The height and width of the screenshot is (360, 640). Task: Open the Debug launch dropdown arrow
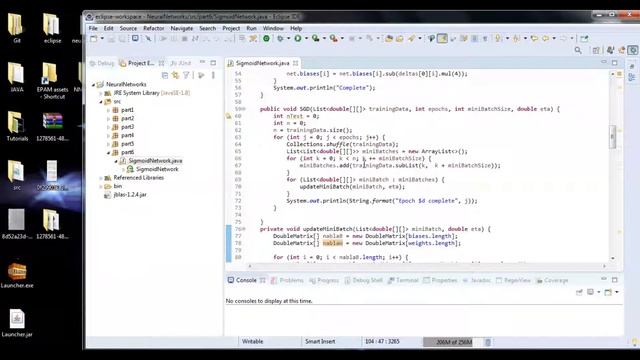pyautogui.click(x=288, y=38)
